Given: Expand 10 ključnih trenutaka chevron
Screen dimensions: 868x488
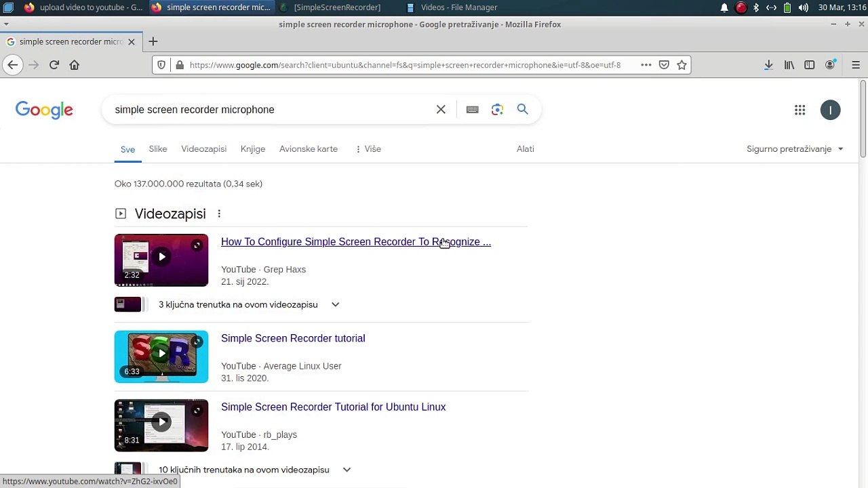Looking at the screenshot, I should [x=347, y=470].
